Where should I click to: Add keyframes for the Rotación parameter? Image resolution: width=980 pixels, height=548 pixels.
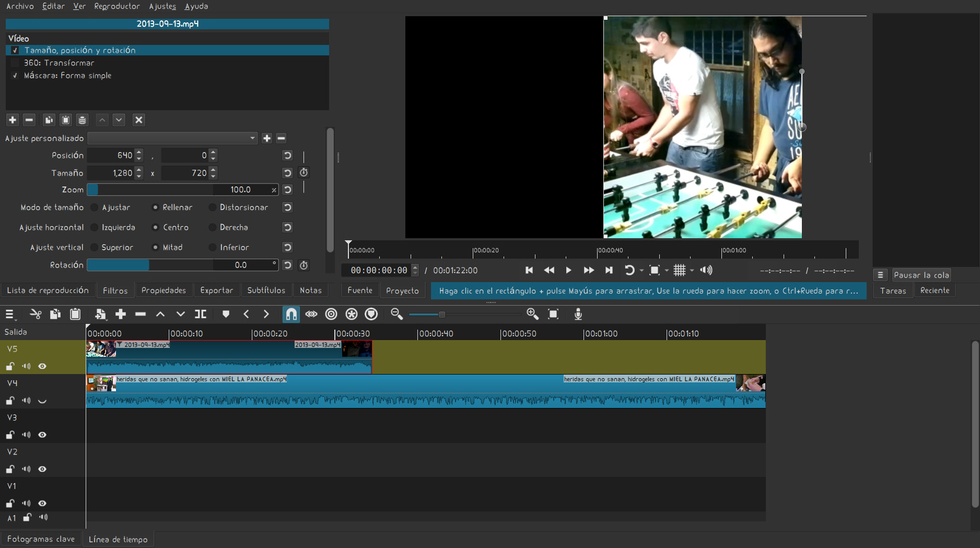coord(304,265)
